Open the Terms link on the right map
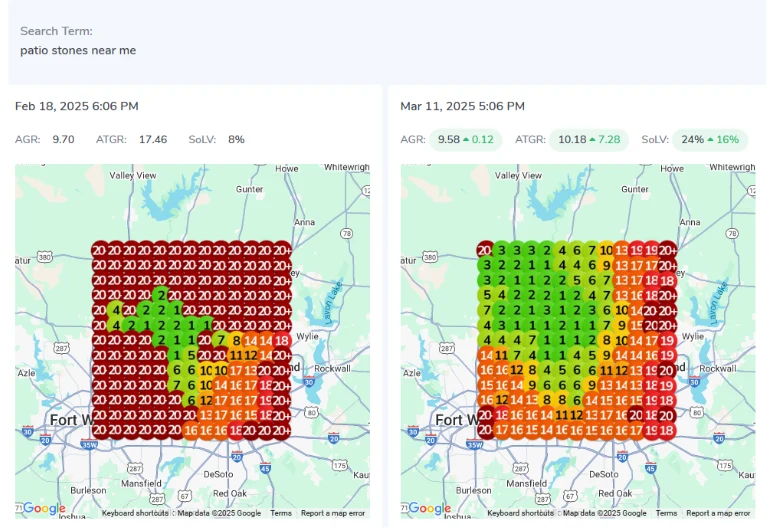The width and height of the screenshot is (770, 528). tap(667, 513)
